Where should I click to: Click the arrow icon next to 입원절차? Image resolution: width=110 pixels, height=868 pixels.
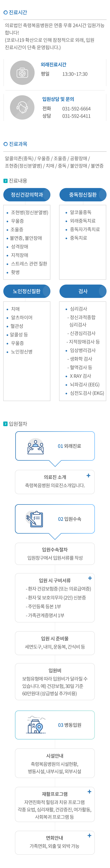point(5,424)
